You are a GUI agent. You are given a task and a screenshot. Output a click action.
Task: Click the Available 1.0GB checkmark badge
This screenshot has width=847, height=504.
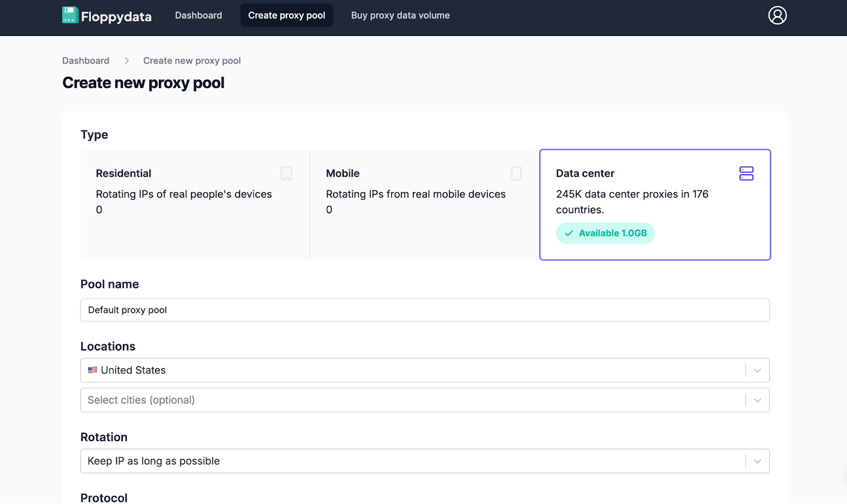point(605,233)
